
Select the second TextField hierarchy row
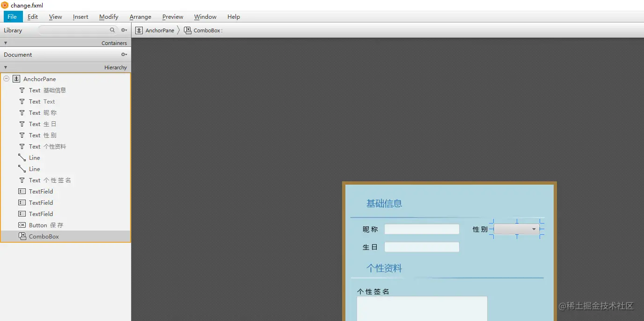point(66,202)
